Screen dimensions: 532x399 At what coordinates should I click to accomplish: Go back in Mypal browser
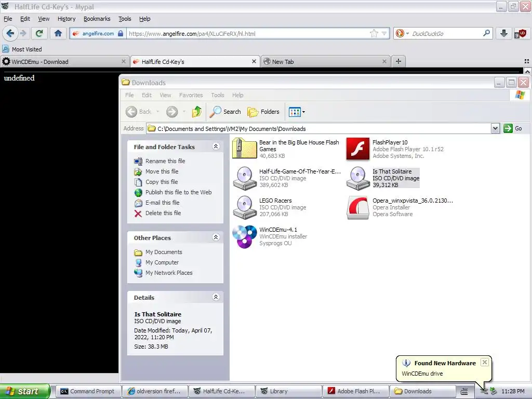tap(10, 33)
